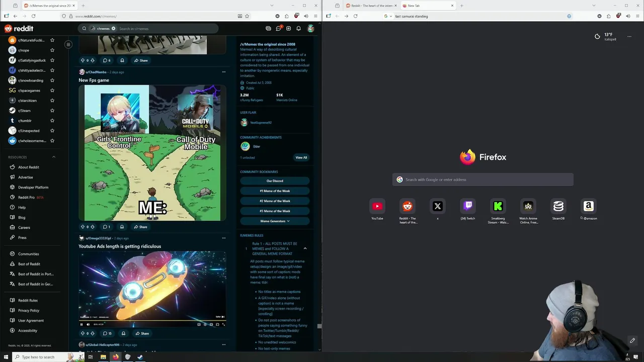The width and height of the screenshot is (644, 362).
Task: Upvote the Youtube Ads length post
Action: tap(83, 333)
